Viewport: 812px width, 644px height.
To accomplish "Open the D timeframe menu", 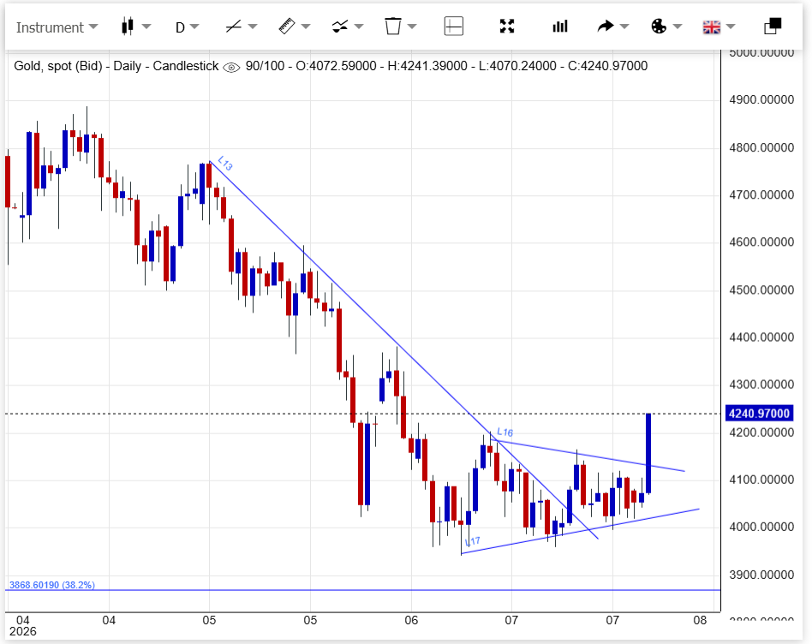I will click(x=187, y=27).
